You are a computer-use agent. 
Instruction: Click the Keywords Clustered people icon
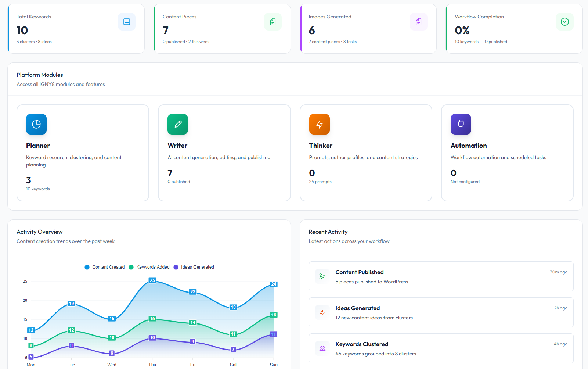point(322,348)
